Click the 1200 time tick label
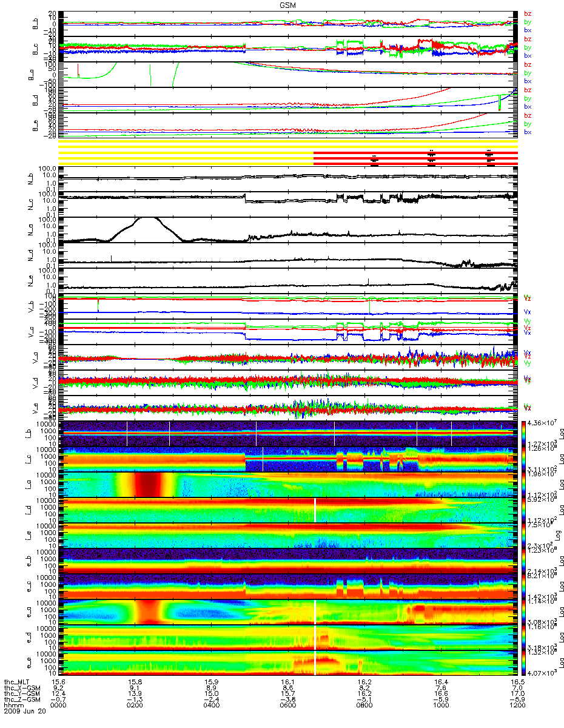This screenshot has width=564, height=728. (517, 706)
